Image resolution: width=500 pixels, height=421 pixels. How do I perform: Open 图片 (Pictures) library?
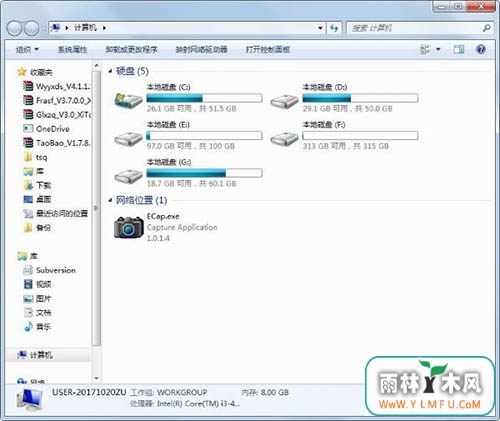[37, 298]
